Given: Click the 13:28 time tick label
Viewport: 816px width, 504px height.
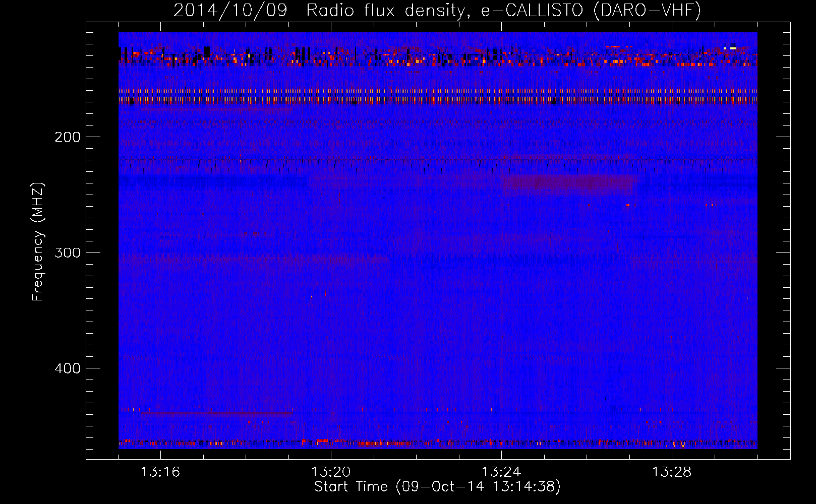Looking at the screenshot, I should coord(672,472).
